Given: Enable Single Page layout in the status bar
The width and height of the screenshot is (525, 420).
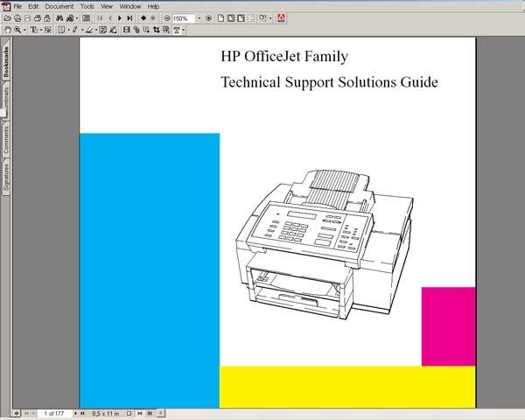Looking at the screenshot, I should pos(129,414).
